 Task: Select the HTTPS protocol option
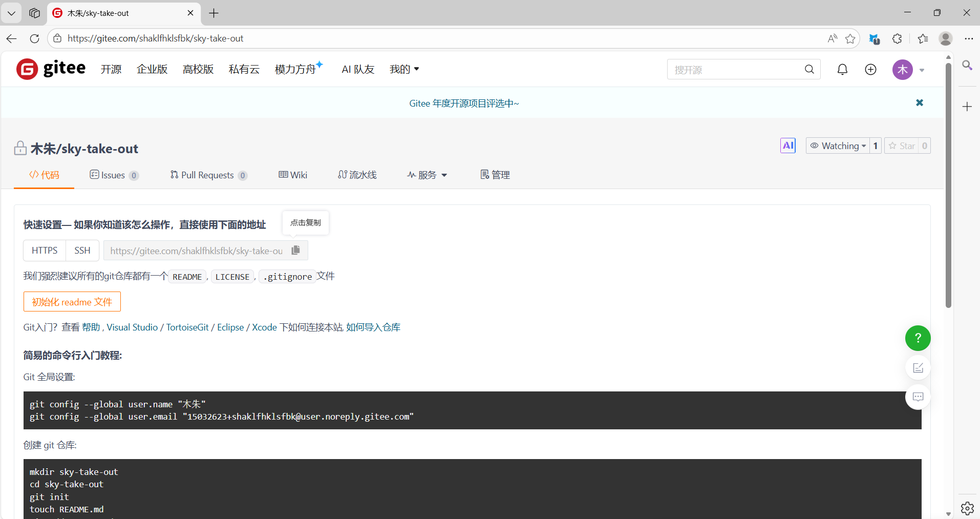click(45, 251)
